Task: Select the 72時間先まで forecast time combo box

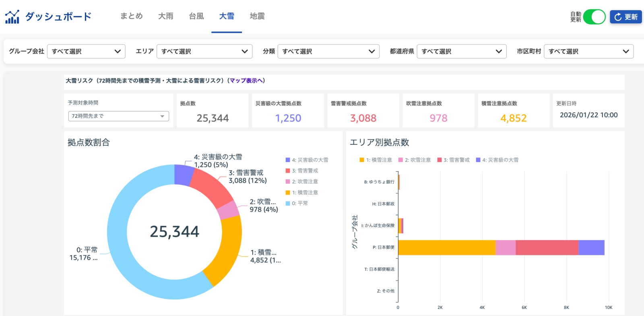Action: tap(118, 116)
